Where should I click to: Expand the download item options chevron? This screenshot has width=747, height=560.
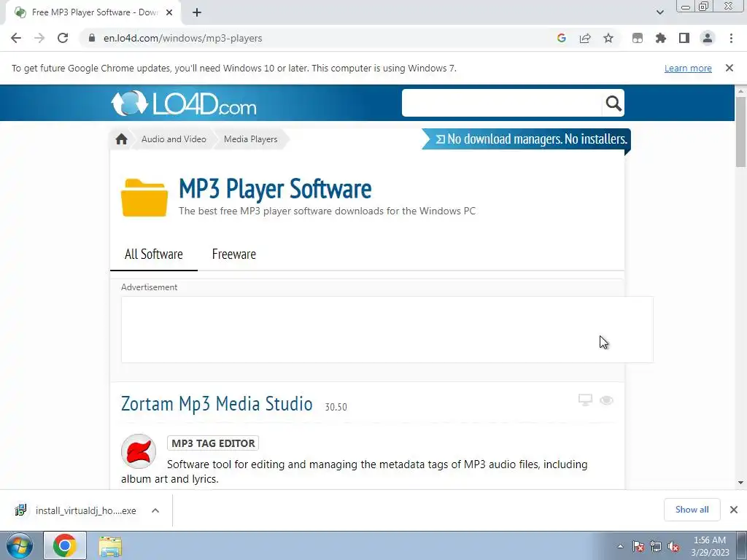[155, 510]
